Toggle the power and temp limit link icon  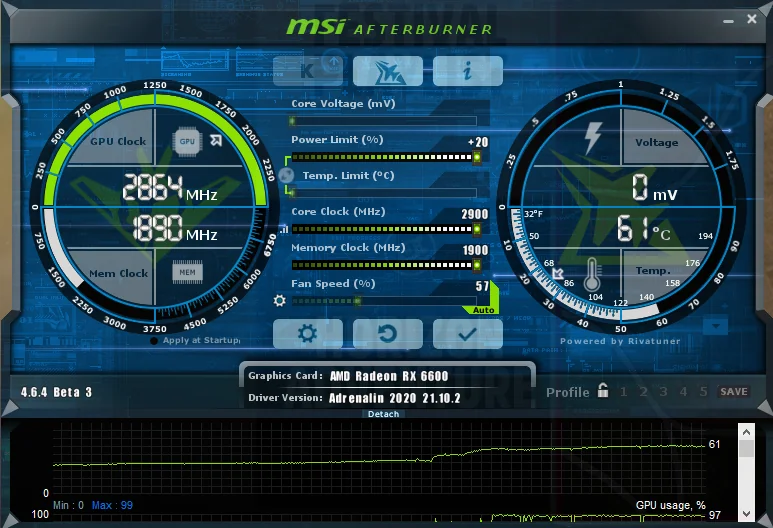pos(286,175)
